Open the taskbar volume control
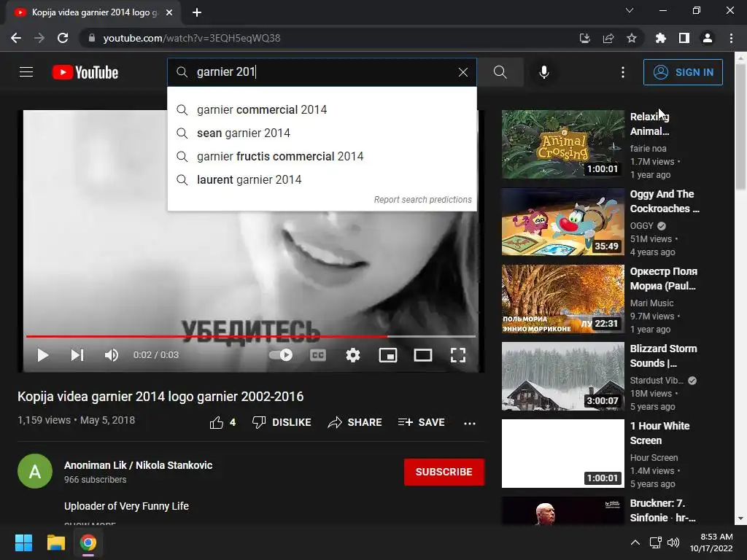This screenshot has height=560, width=747. tap(673, 542)
